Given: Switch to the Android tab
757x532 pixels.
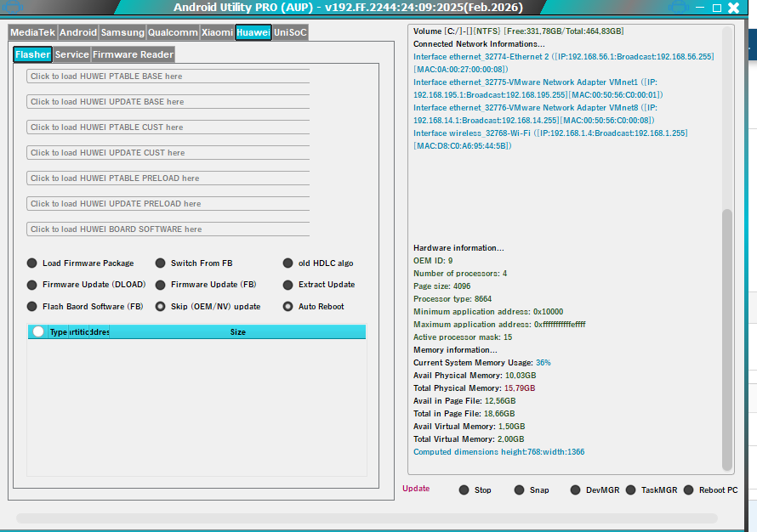Looking at the screenshot, I should [78, 32].
